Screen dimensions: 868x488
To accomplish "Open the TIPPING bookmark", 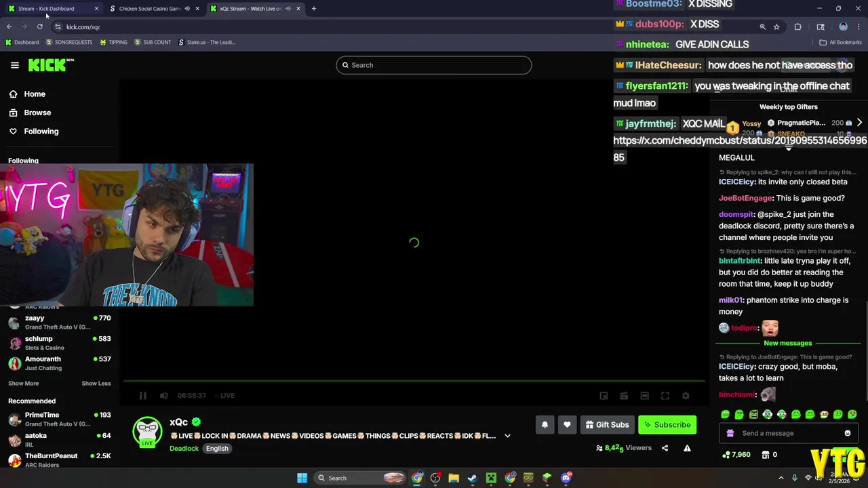I will point(113,42).
